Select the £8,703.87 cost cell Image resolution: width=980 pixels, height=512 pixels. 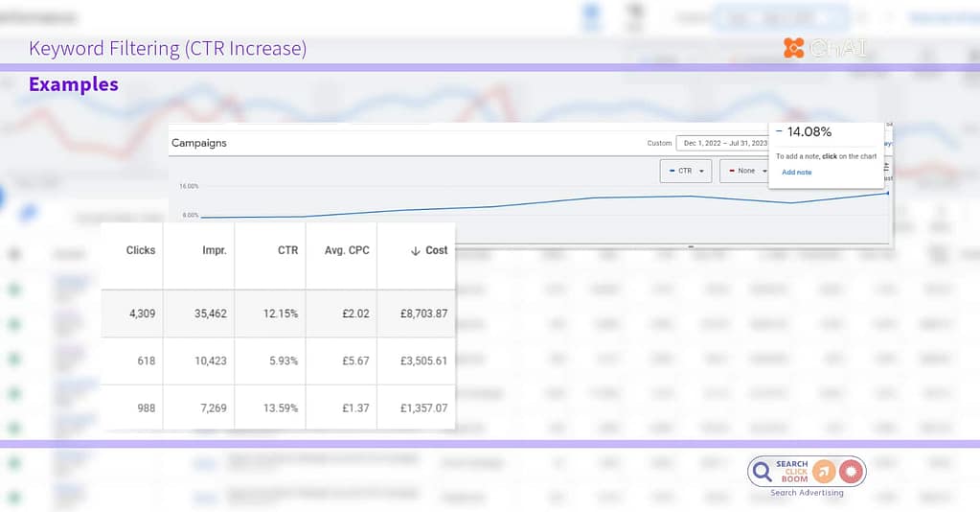421,314
